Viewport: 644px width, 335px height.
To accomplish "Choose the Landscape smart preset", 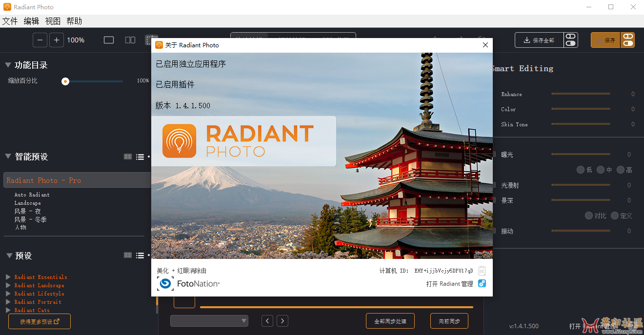I will pos(28,203).
